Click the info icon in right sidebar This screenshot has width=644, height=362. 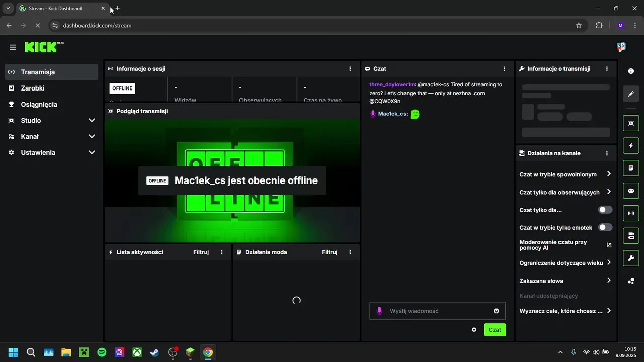coord(631,71)
